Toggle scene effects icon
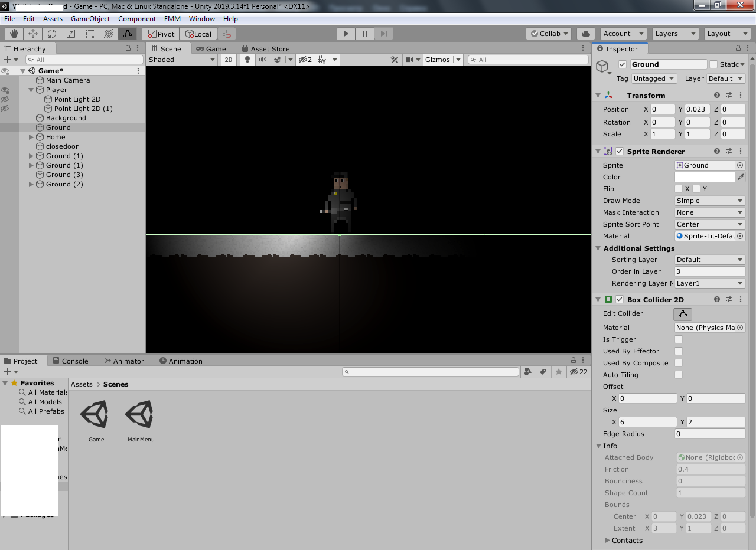The width and height of the screenshot is (756, 550). [277, 60]
